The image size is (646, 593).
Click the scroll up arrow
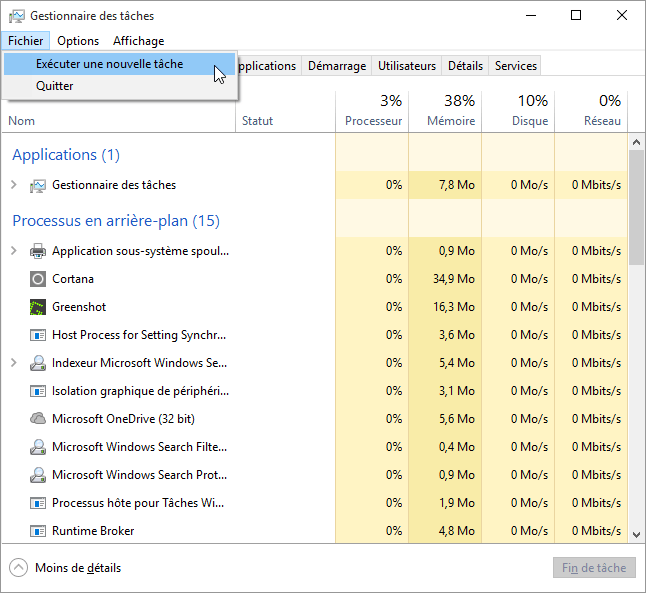[636, 142]
